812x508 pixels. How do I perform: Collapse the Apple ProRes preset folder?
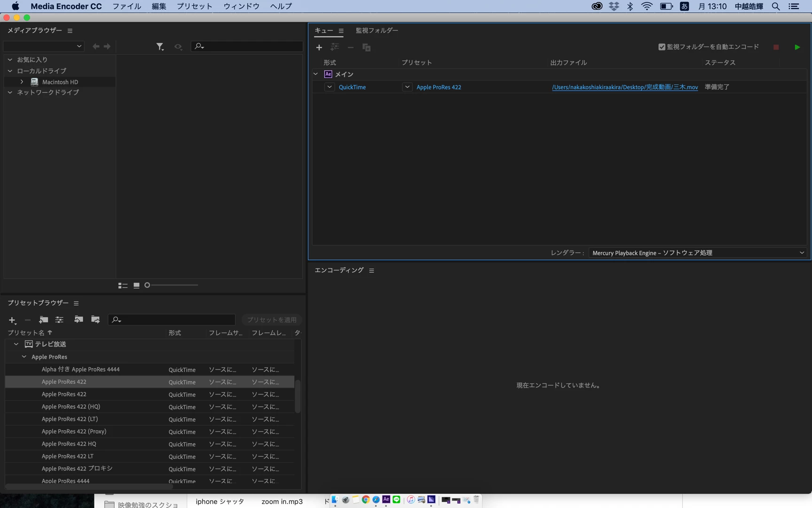(24, 357)
